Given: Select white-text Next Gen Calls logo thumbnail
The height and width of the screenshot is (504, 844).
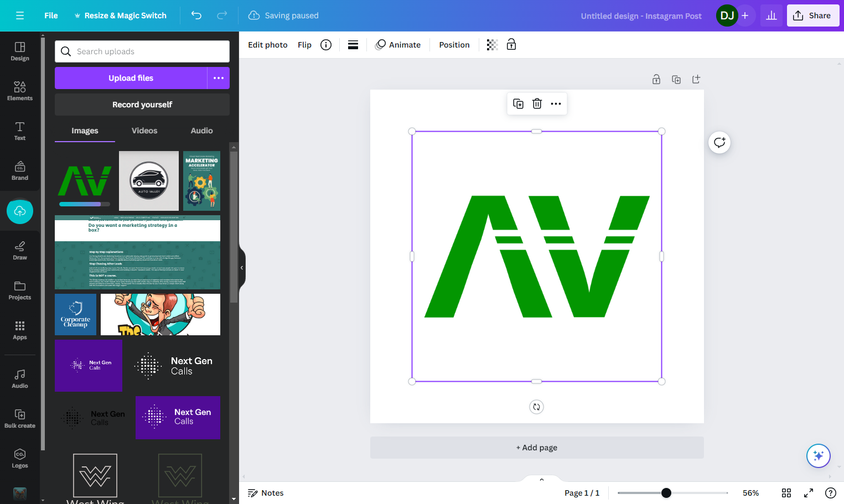Looking at the screenshot, I should coord(173,366).
